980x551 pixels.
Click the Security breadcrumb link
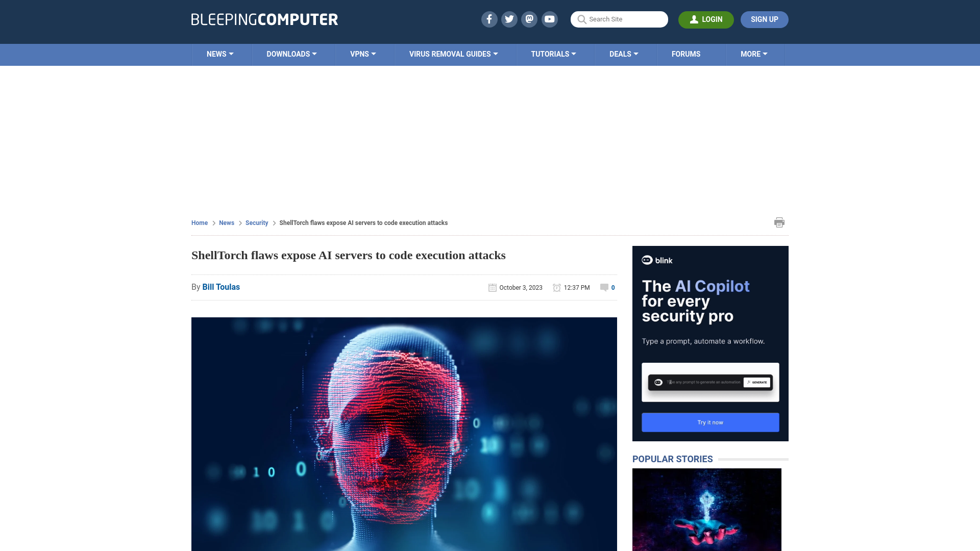tap(256, 222)
